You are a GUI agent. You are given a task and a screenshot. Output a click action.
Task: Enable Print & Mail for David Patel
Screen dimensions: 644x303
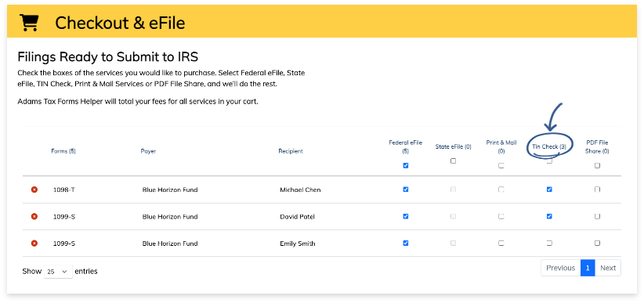pos(501,216)
